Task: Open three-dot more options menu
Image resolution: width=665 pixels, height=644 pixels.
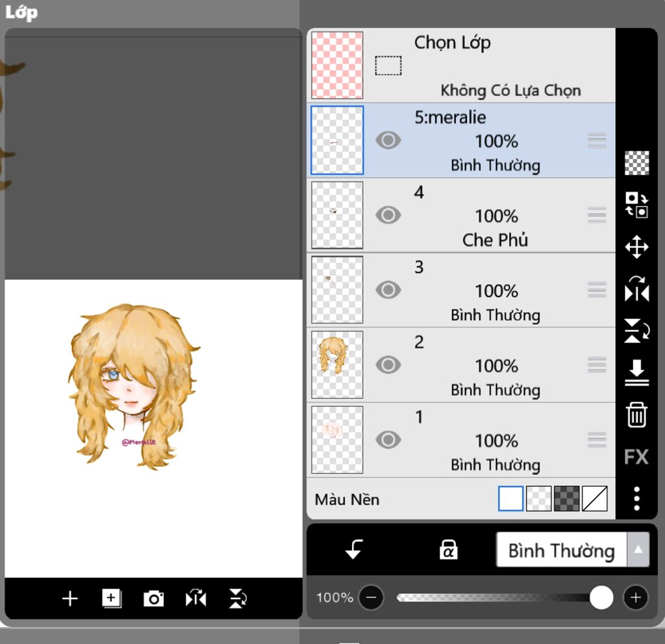Action: click(x=636, y=498)
